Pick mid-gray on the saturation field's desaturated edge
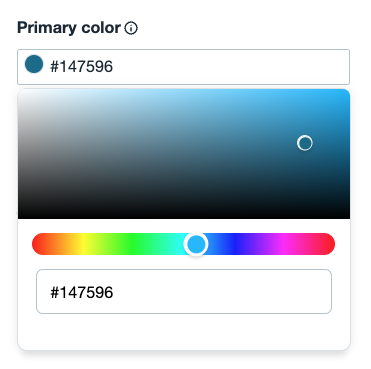Screen dimensions: 371x369 pyautogui.click(x=20, y=154)
